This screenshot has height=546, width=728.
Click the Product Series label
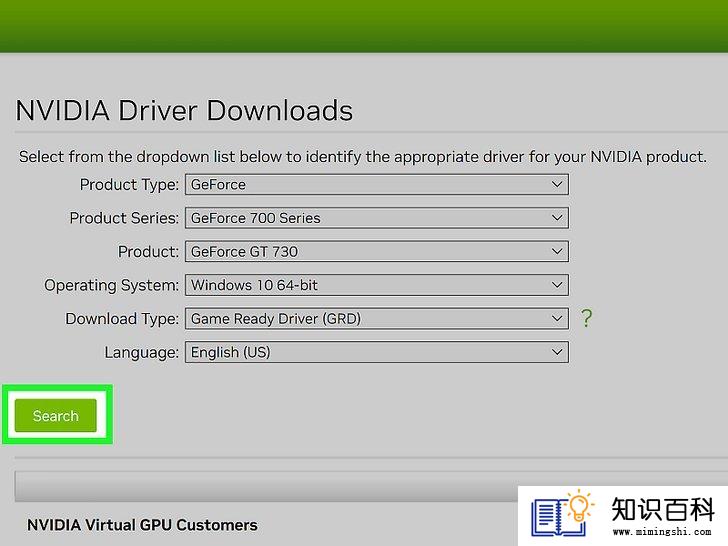[124, 218]
